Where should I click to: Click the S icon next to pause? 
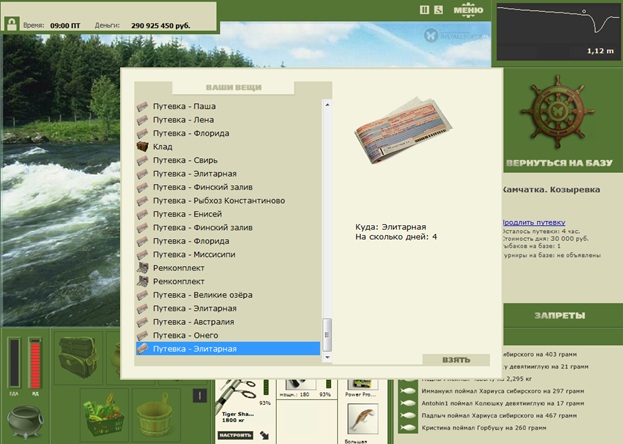click(x=438, y=10)
